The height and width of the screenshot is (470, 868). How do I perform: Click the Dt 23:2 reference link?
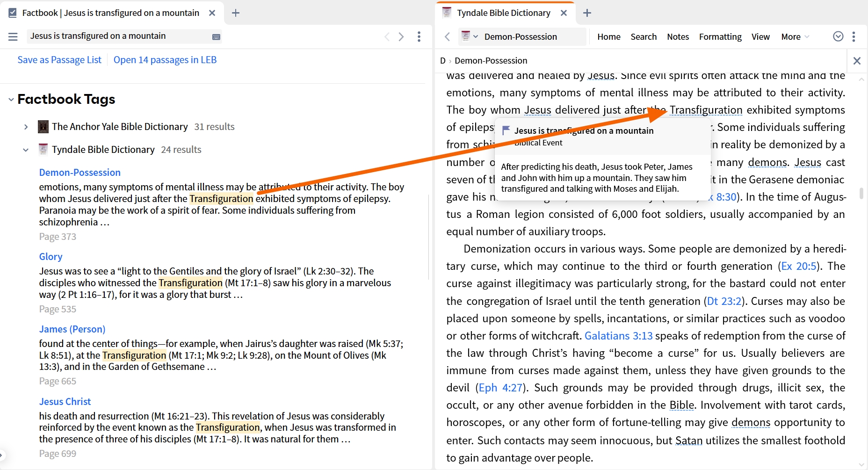click(724, 301)
